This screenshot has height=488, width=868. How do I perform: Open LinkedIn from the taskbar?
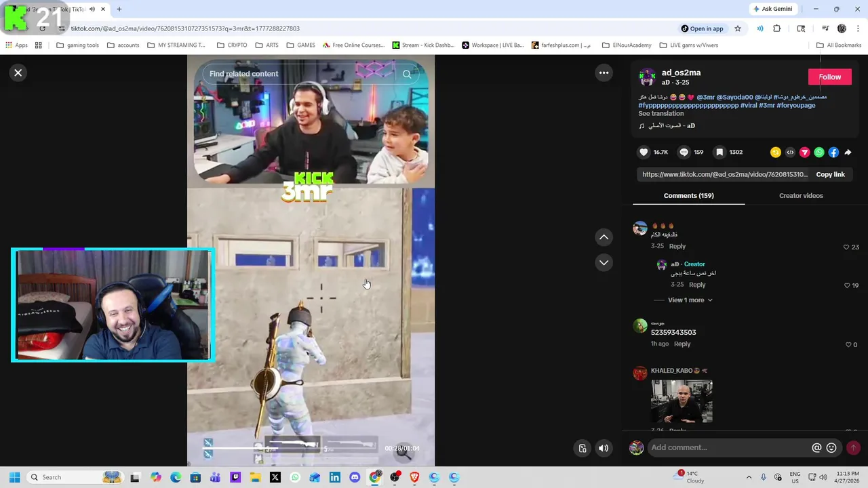point(335,477)
